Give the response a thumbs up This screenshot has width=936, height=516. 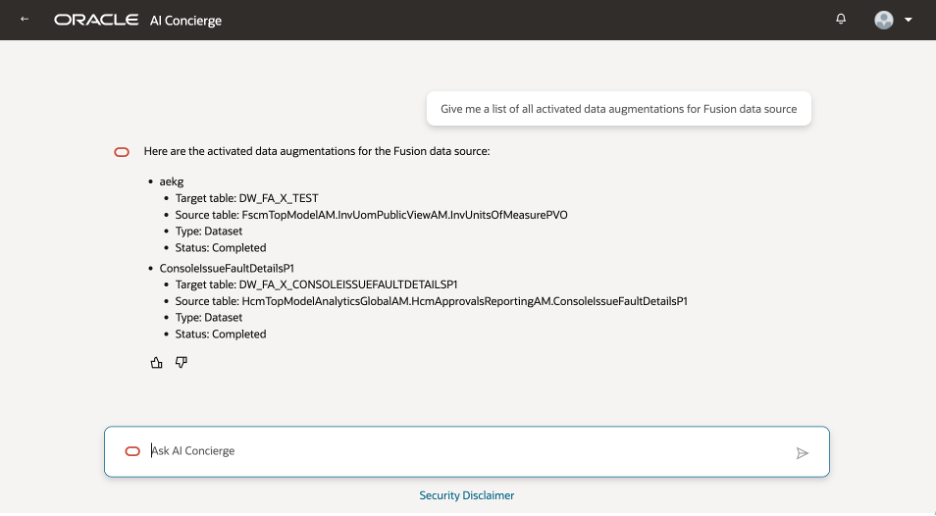tap(156, 363)
